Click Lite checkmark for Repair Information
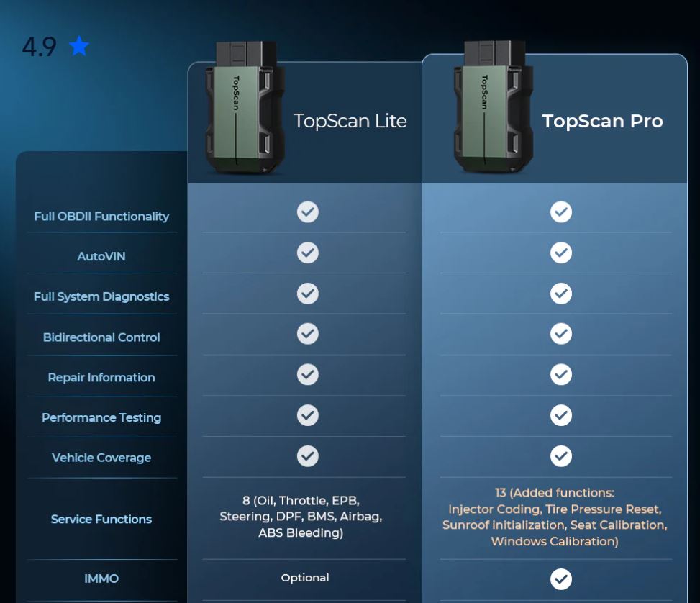Screen dimensions: 700x603 [308, 374]
